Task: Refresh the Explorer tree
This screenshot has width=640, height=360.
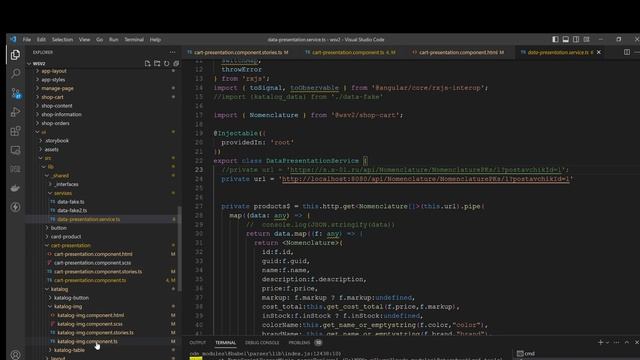Action: pyautogui.click(x=167, y=63)
